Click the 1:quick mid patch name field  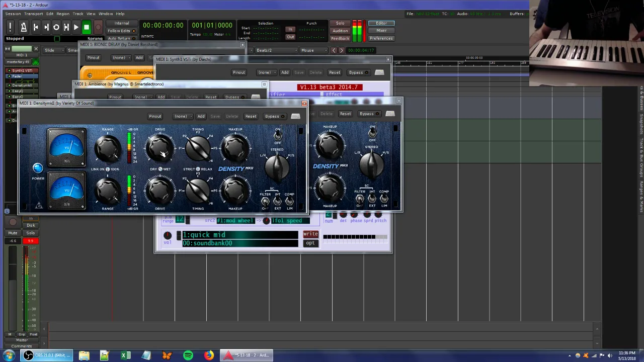[240, 235]
